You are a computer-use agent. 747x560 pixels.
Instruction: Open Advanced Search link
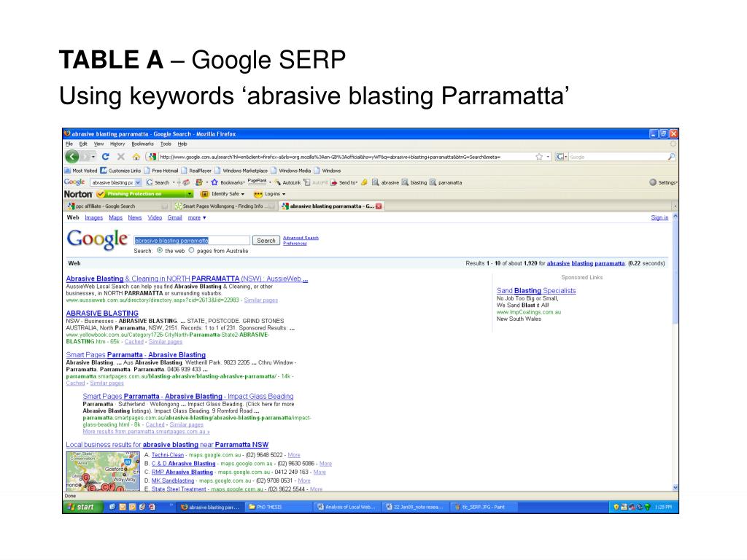click(301, 238)
